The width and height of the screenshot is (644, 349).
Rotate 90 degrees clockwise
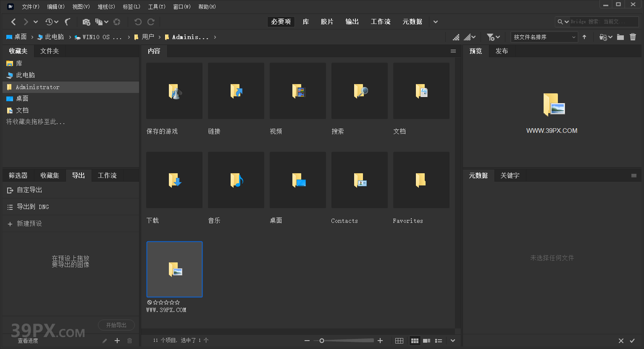coord(151,22)
